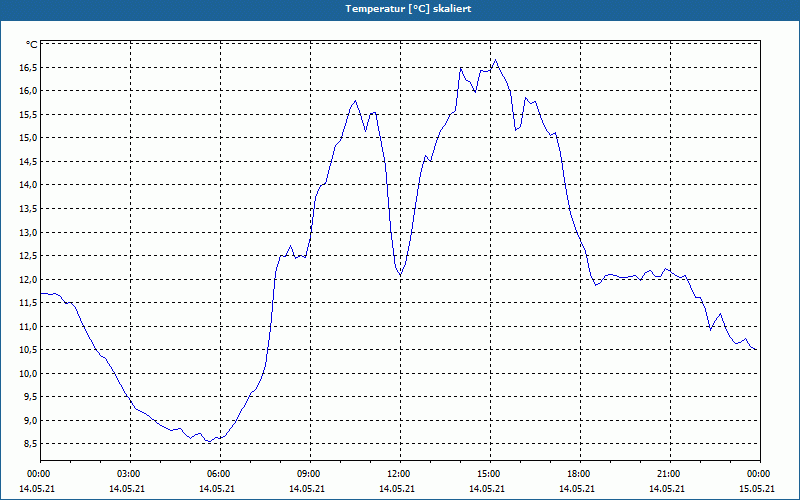
Task: Select the 13,0 axis tick label
Action: click(28, 233)
